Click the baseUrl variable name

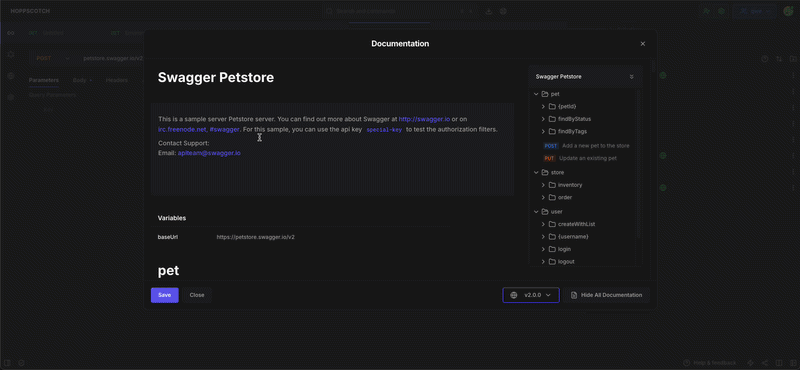tap(167, 237)
